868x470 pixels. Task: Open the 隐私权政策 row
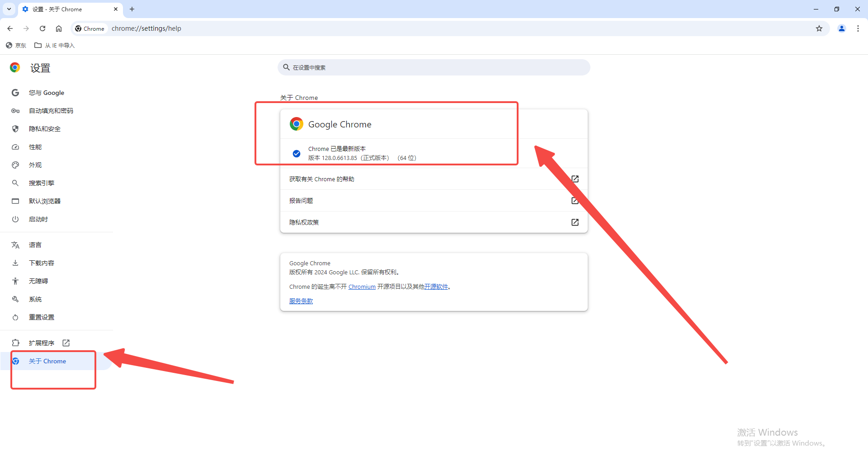click(434, 222)
